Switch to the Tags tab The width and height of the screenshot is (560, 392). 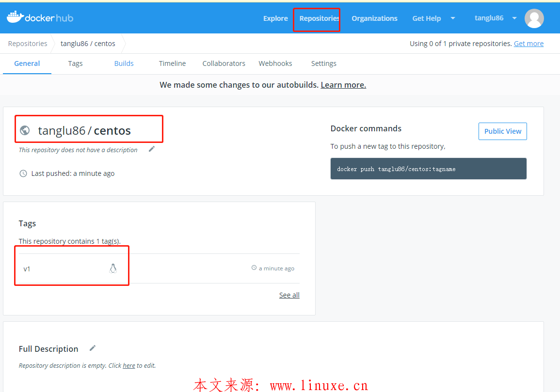75,63
